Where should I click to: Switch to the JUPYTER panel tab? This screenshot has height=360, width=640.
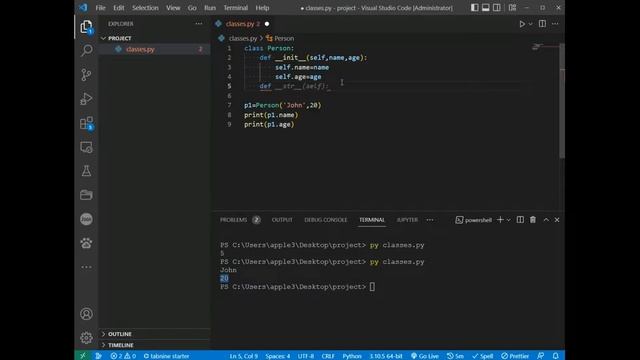407,220
